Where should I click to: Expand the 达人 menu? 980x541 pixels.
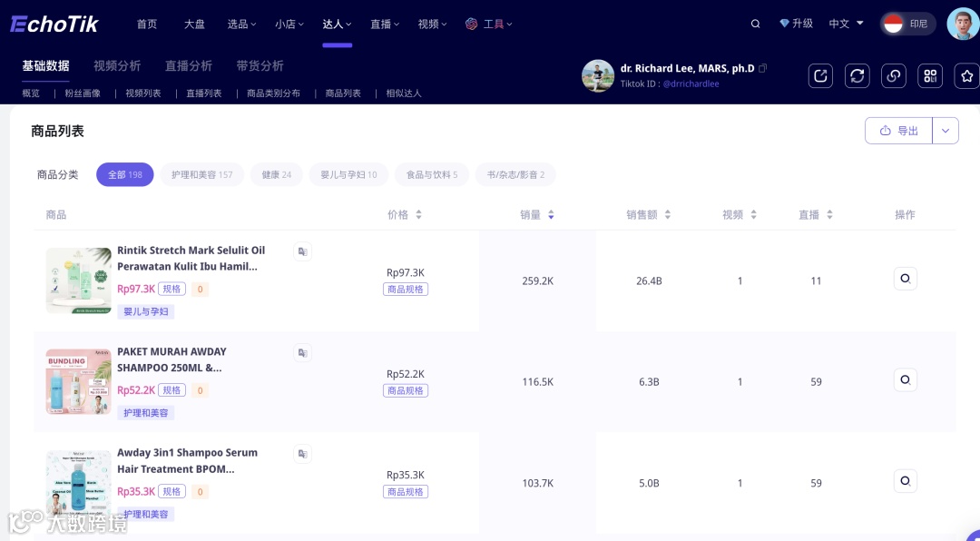coord(337,24)
